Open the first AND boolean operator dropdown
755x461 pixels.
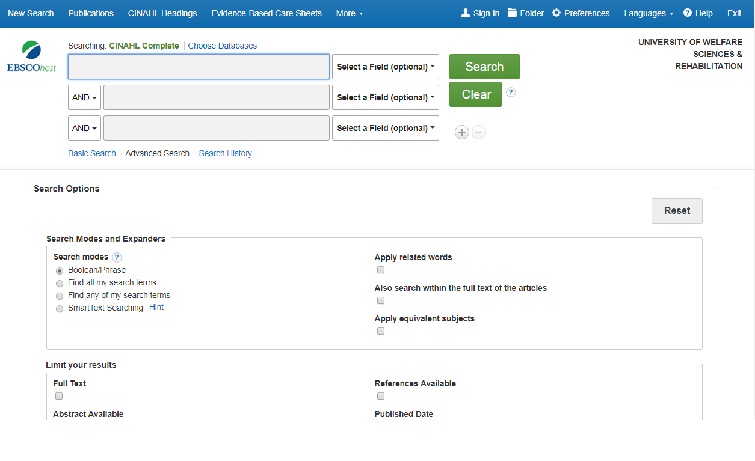point(84,98)
